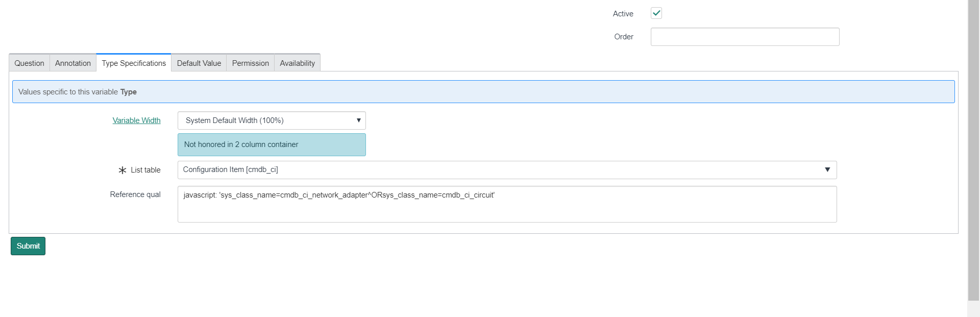Follow the Variable Width link

136,120
